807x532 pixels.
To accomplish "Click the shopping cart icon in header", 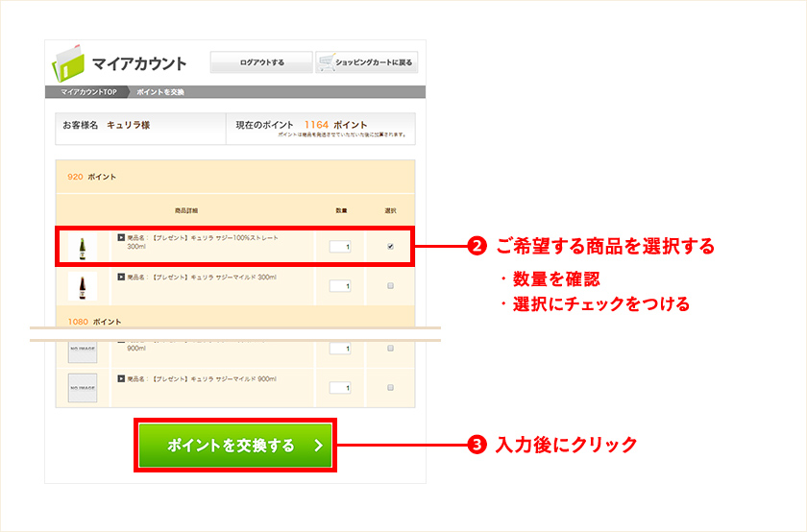I will point(327,62).
